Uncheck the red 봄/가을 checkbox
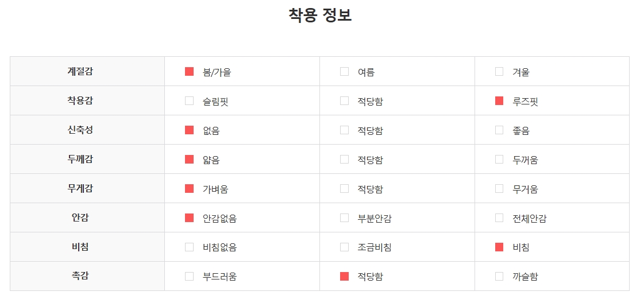 point(189,72)
